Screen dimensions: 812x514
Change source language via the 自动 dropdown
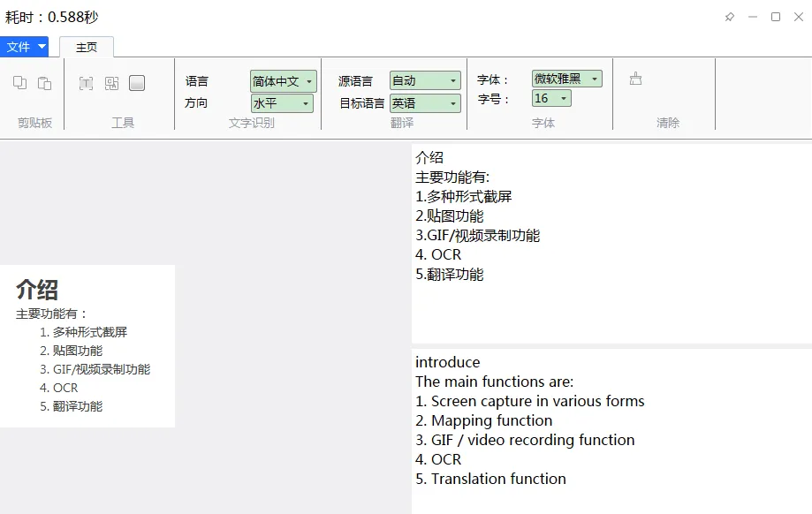click(x=425, y=79)
